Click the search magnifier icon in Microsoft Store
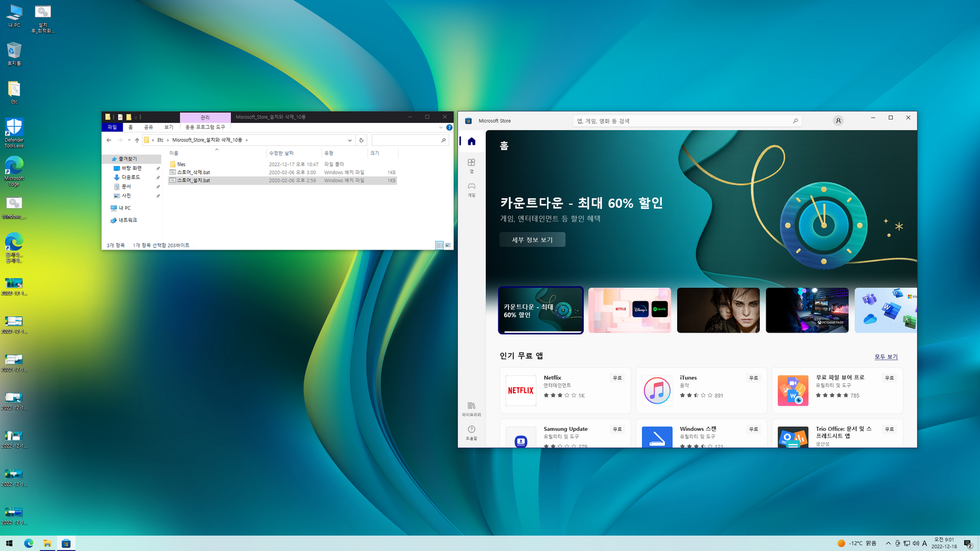The height and width of the screenshot is (551, 980). click(x=795, y=121)
